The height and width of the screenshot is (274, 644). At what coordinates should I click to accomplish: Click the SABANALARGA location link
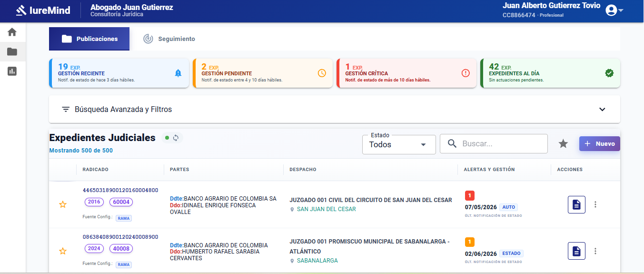coord(317,261)
